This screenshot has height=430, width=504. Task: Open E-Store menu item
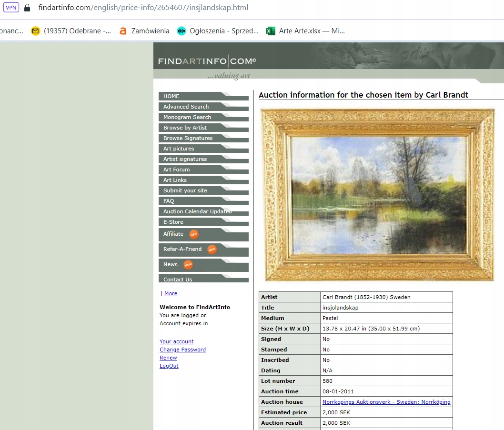pos(203,222)
